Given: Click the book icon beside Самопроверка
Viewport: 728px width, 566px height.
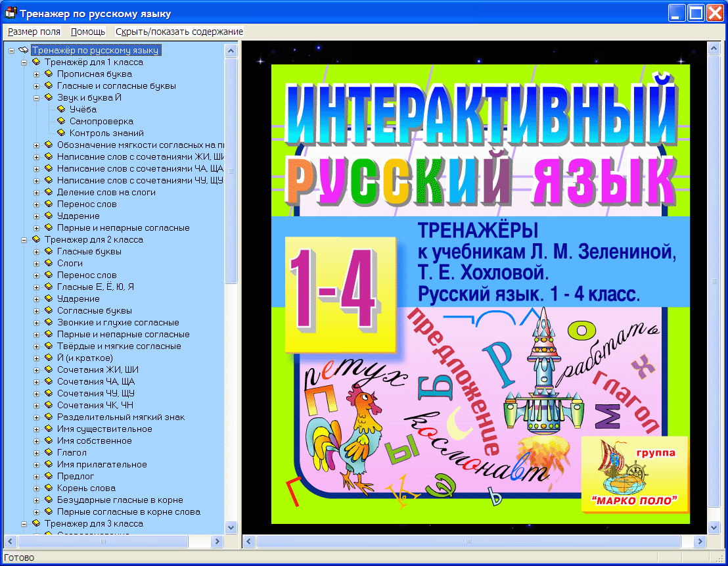Looking at the screenshot, I should click(61, 122).
